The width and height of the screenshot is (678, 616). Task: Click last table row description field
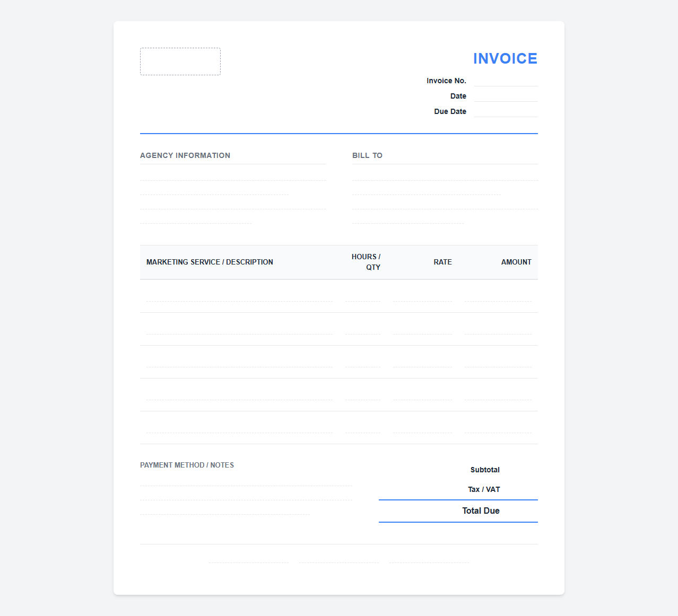pos(239,427)
